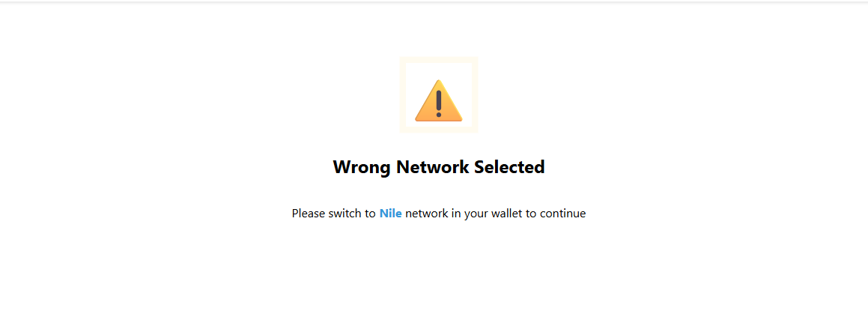Click the gray shadow line at page top
The image size is (868, 311).
point(434,1)
